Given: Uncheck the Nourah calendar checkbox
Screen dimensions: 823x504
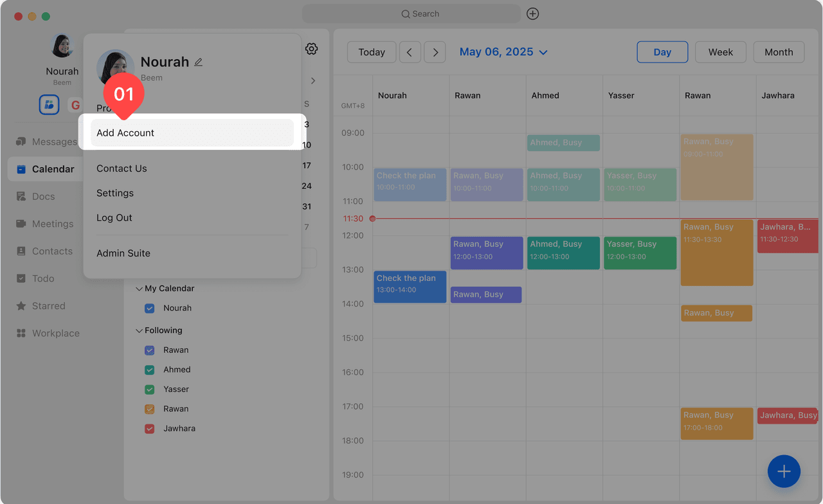Looking at the screenshot, I should pyautogui.click(x=150, y=309).
